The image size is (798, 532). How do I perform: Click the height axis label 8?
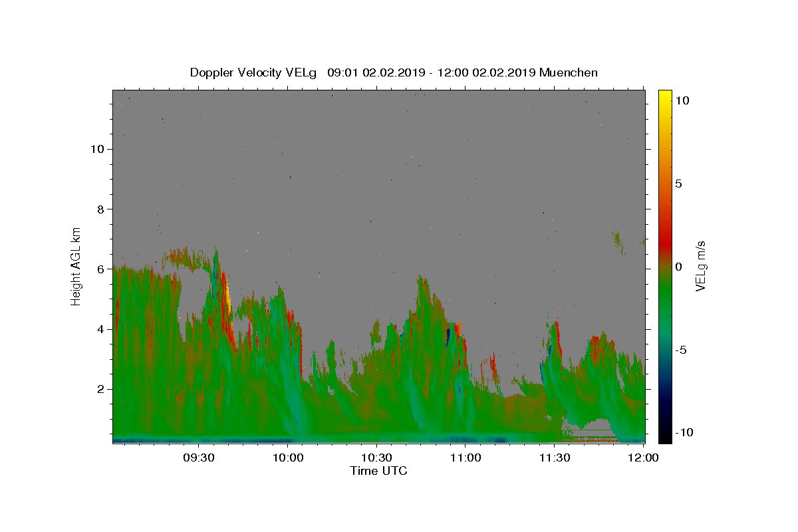point(100,209)
